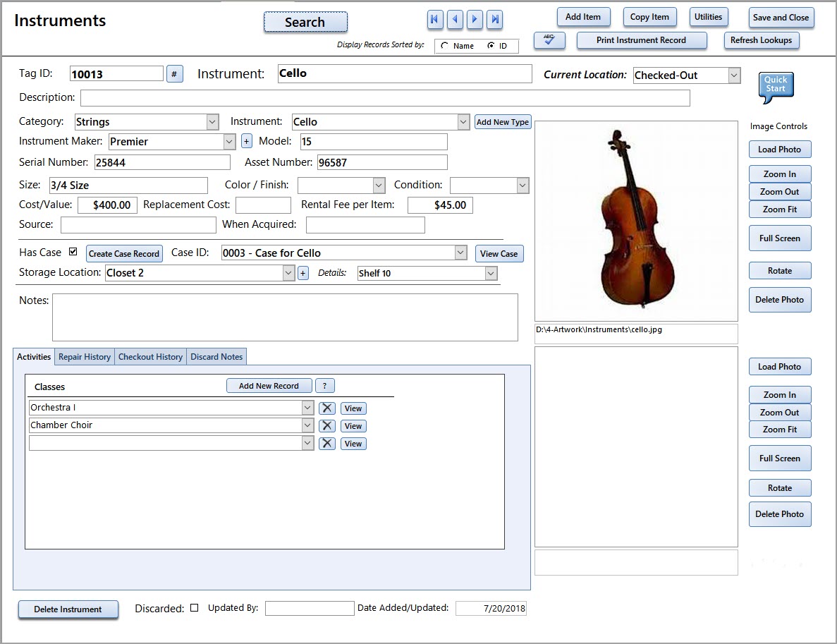Click Add New Record under Classes
837x644 pixels.
click(x=269, y=385)
